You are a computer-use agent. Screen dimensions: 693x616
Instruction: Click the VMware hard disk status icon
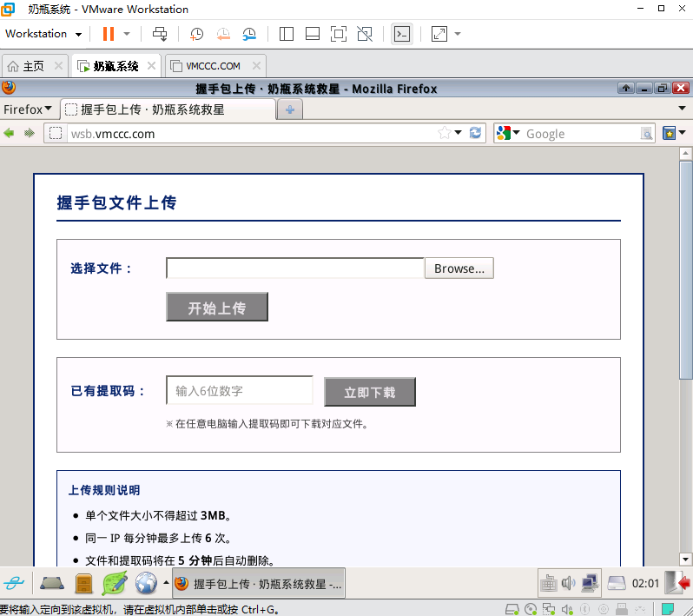[512, 609]
